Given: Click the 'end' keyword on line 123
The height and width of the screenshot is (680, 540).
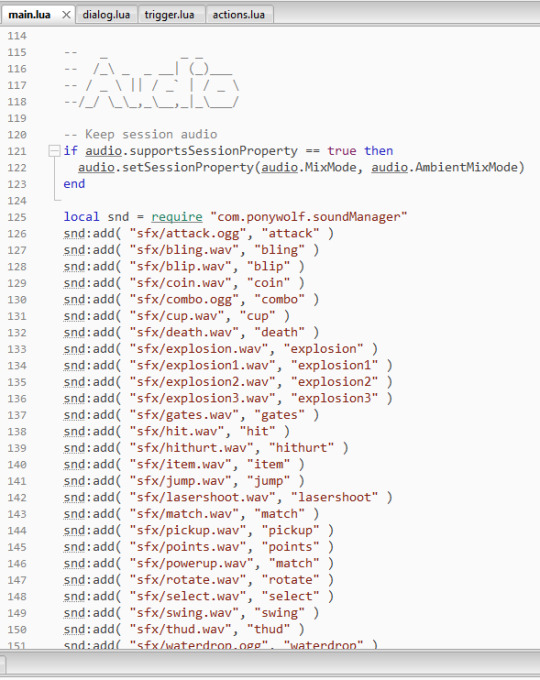Looking at the screenshot, I should click(74, 184).
